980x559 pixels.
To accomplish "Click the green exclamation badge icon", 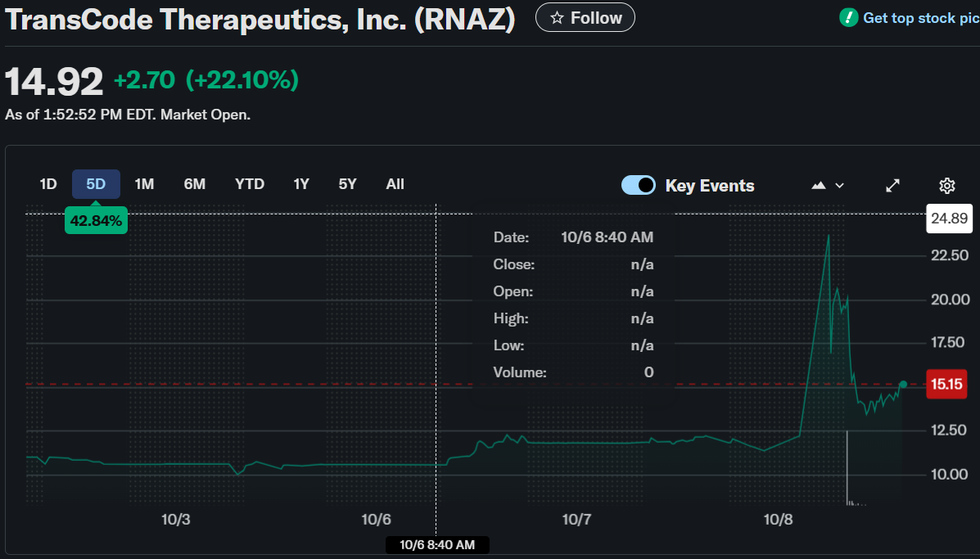I will [x=849, y=17].
